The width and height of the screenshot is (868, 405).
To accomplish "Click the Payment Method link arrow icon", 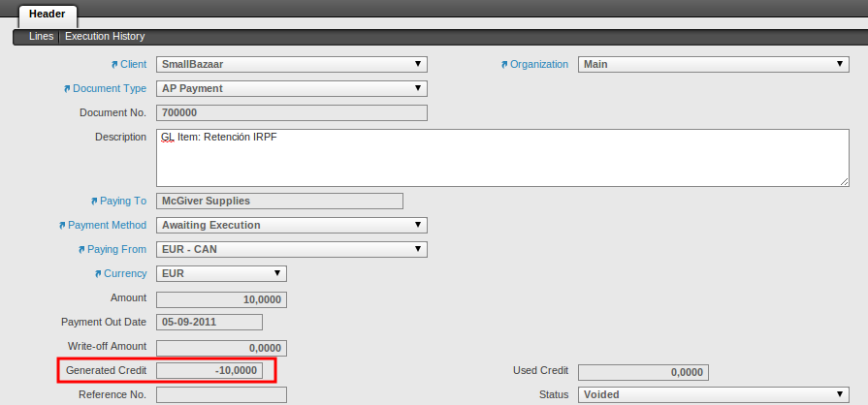I will [x=62, y=226].
